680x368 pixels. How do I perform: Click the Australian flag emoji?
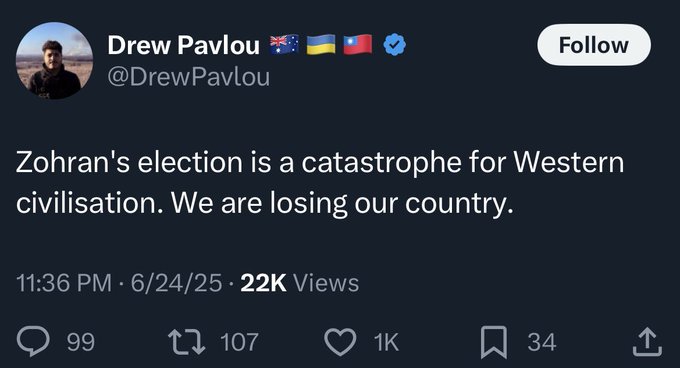click(284, 44)
